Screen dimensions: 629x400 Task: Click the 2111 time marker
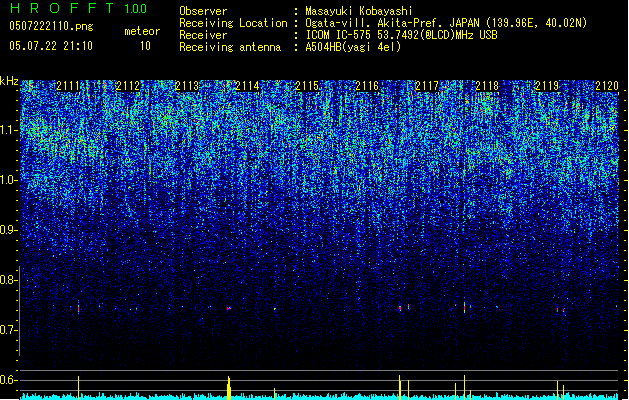pyautogui.click(x=68, y=86)
